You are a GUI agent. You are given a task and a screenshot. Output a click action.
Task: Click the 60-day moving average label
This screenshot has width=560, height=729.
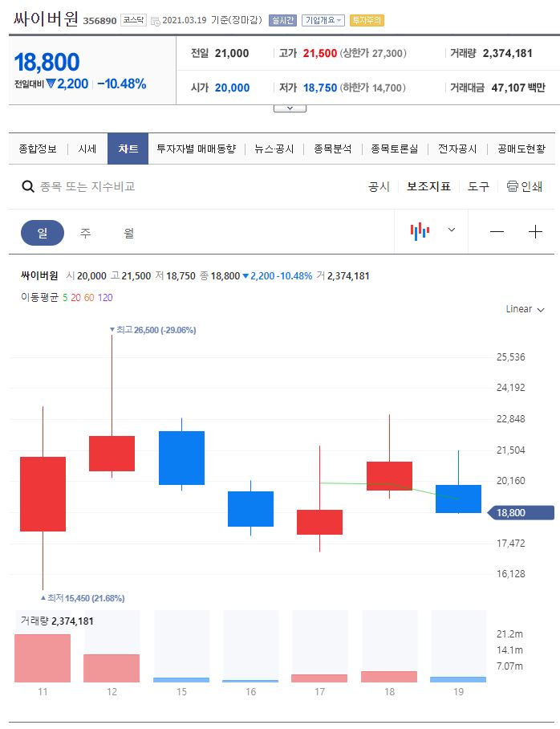click(89, 298)
